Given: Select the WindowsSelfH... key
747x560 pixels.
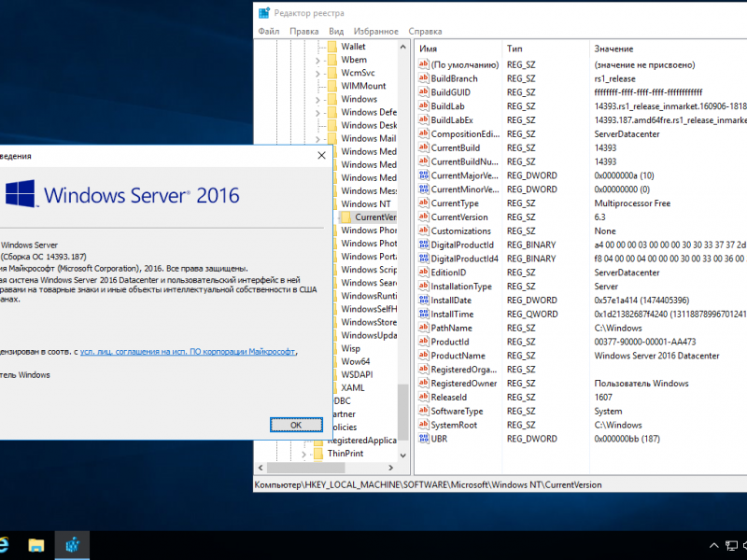Looking at the screenshot, I should tap(369, 309).
